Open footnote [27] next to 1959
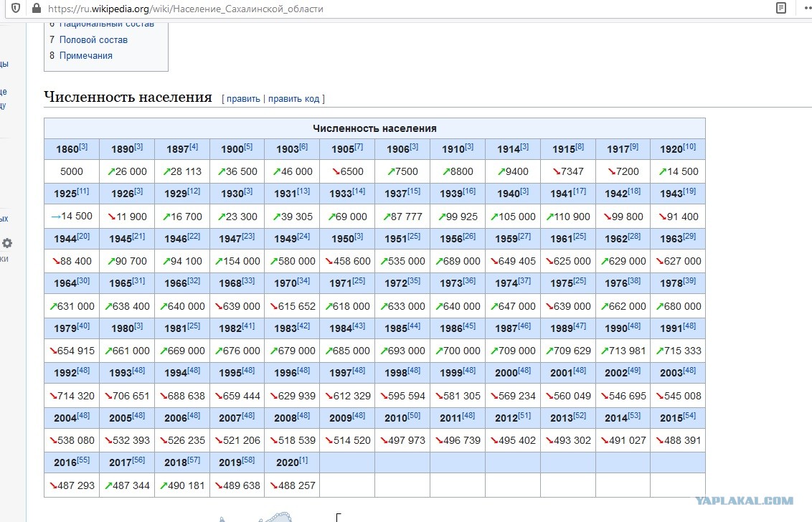 pyautogui.click(x=524, y=236)
